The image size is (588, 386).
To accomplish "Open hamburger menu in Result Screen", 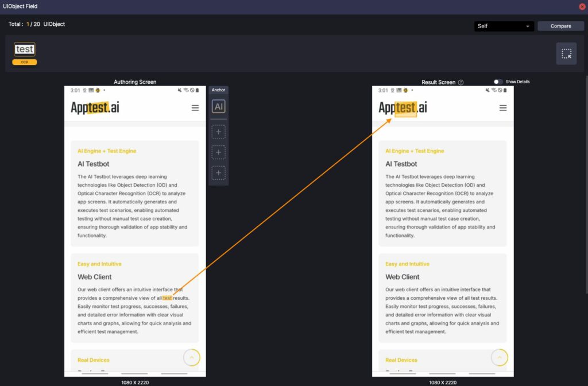I will [x=503, y=108].
